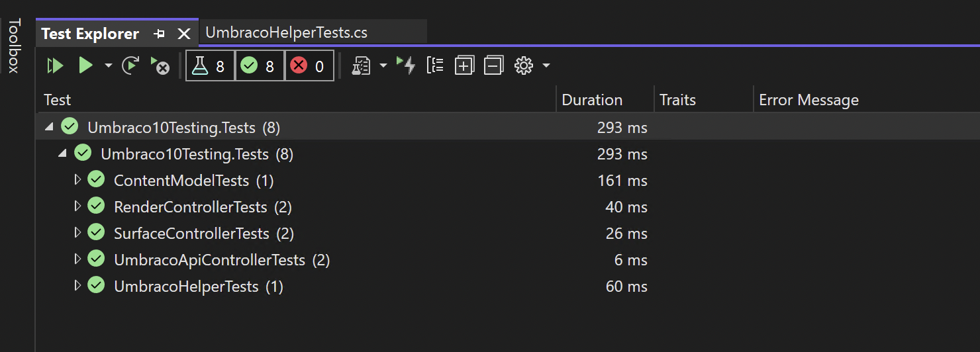The image size is (980, 352).
Task: Open the Run button dropdown arrow
Action: pos(108,66)
